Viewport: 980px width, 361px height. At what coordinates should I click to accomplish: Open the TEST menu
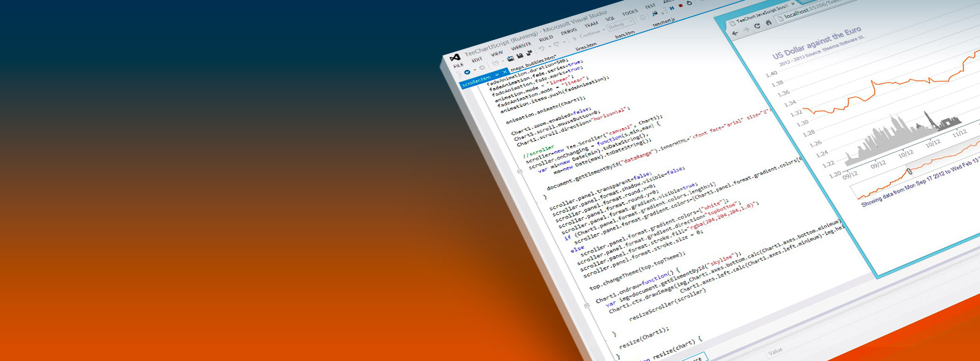pos(650,6)
